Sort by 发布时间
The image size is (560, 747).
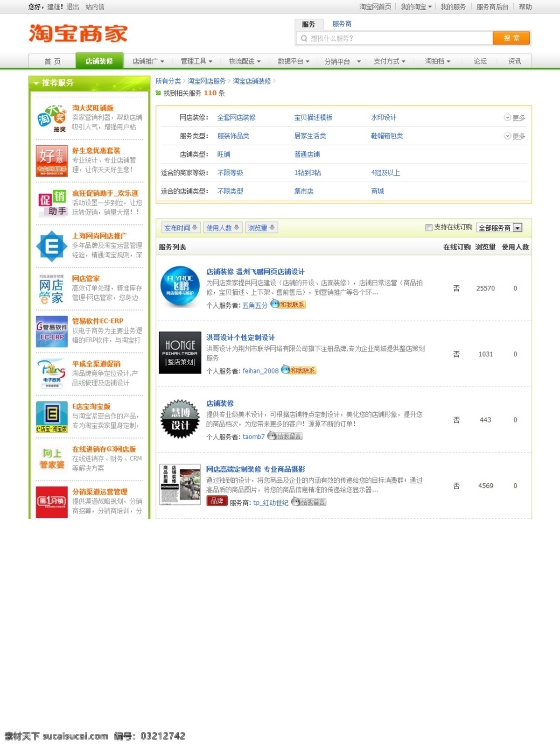click(x=181, y=227)
